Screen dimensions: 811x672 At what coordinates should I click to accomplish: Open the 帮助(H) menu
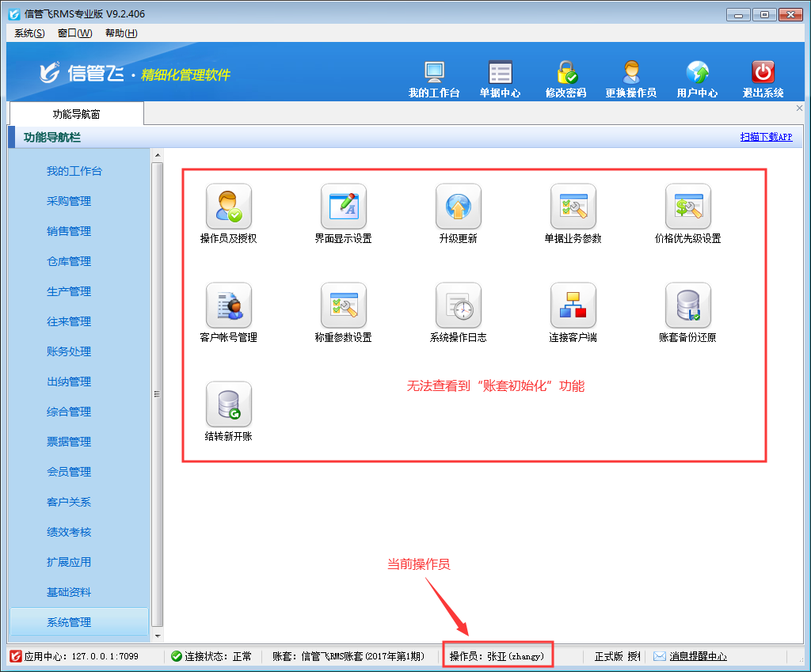point(121,32)
